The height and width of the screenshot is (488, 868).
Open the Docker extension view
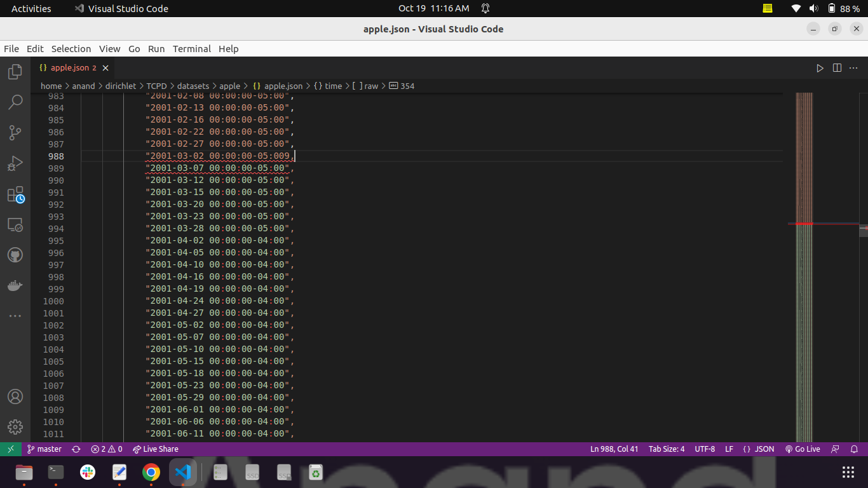click(14, 285)
